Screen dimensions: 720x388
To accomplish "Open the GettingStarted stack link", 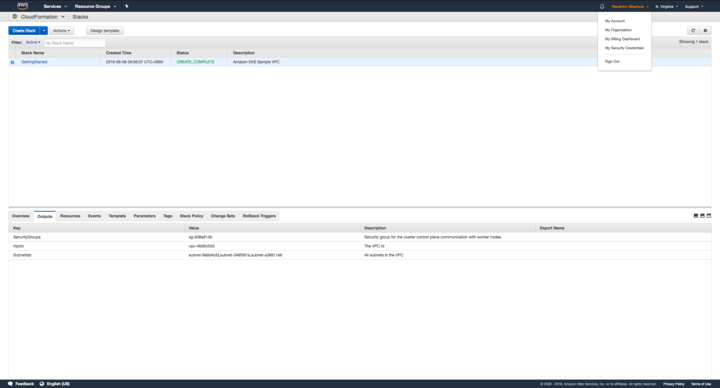I will tap(34, 62).
